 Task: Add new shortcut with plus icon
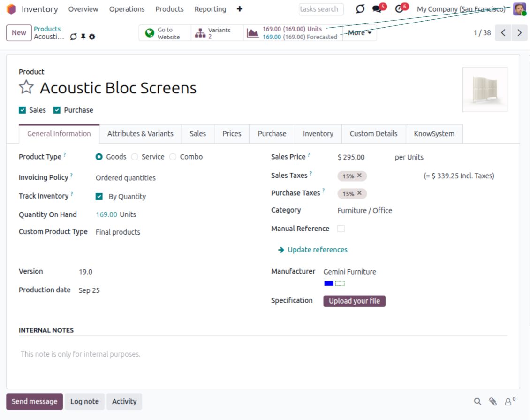tap(240, 9)
